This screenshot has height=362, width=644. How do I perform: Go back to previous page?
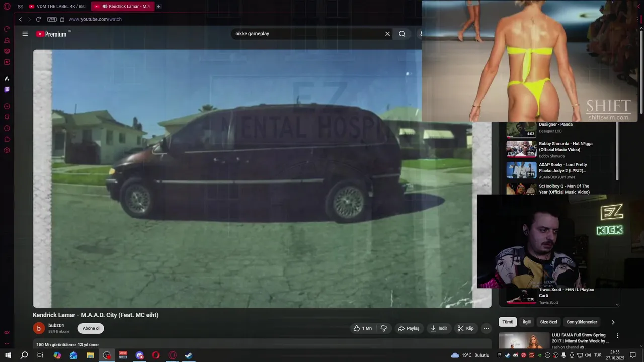point(20,19)
